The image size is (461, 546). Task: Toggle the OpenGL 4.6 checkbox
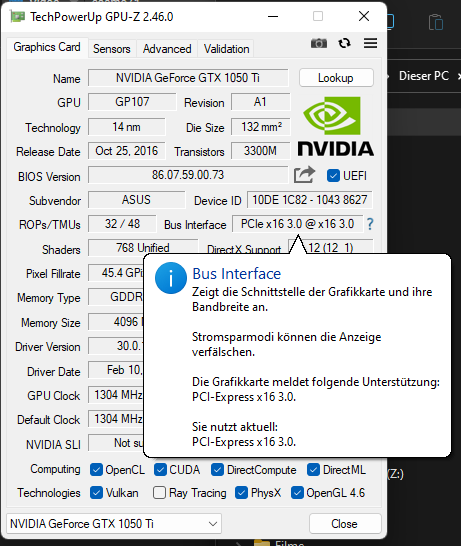(x=297, y=493)
